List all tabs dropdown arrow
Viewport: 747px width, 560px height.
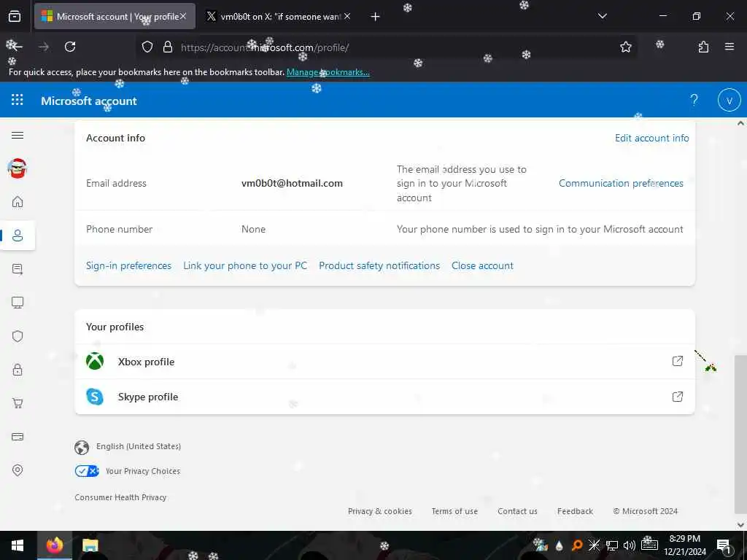tap(602, 16)
